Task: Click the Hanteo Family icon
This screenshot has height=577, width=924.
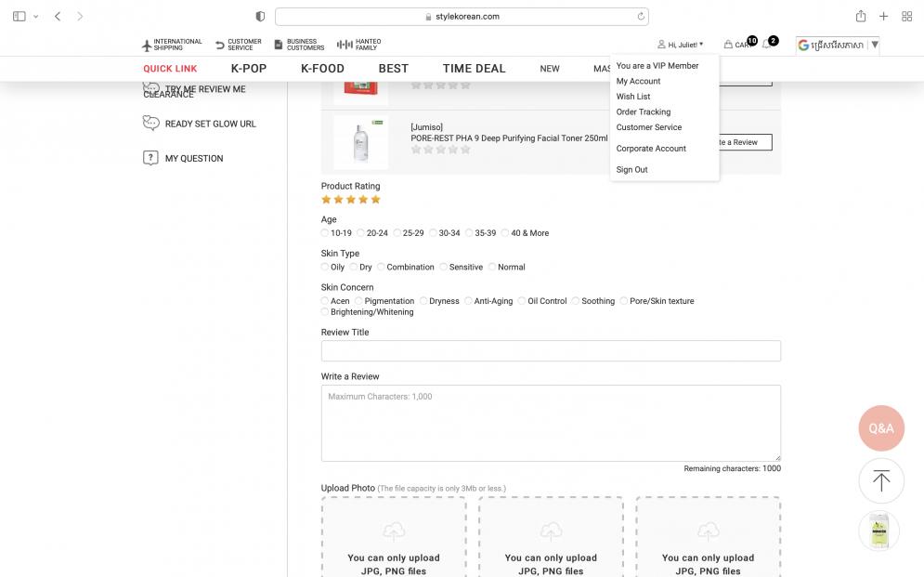Action: [345, 45]
